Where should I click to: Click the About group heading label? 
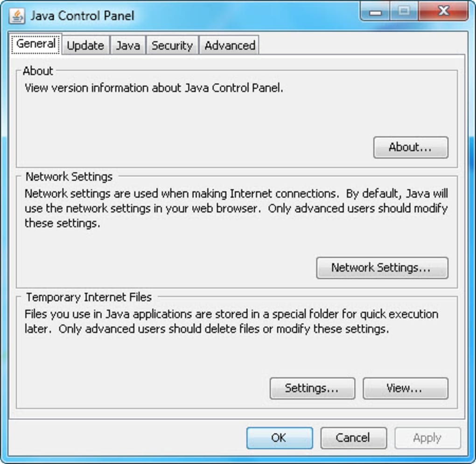pyautogui.click(x=38, y=71)
